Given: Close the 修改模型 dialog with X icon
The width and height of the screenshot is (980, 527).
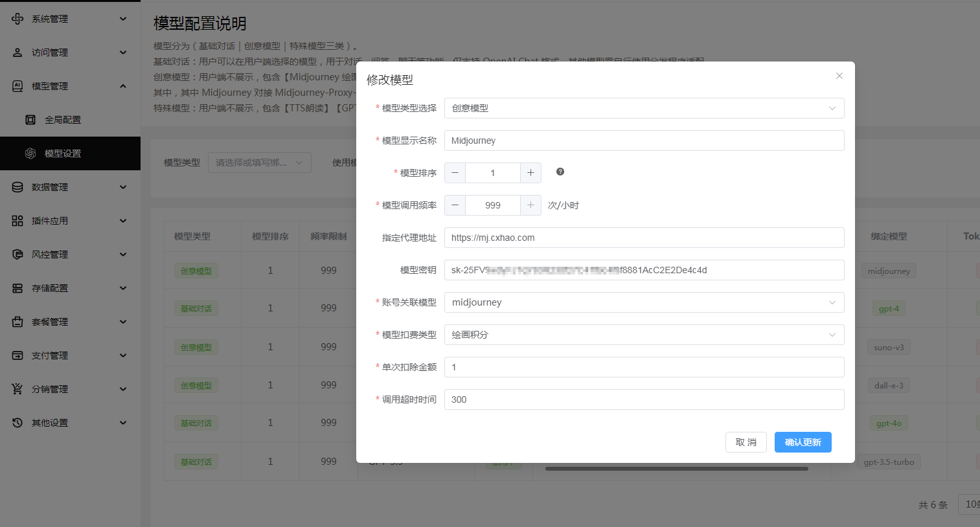Looking at the screenshot, I should 839,76.
